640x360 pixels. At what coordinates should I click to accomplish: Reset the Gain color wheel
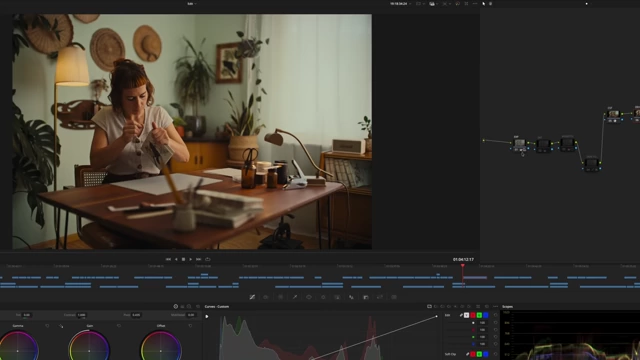(x=119, y=326)
